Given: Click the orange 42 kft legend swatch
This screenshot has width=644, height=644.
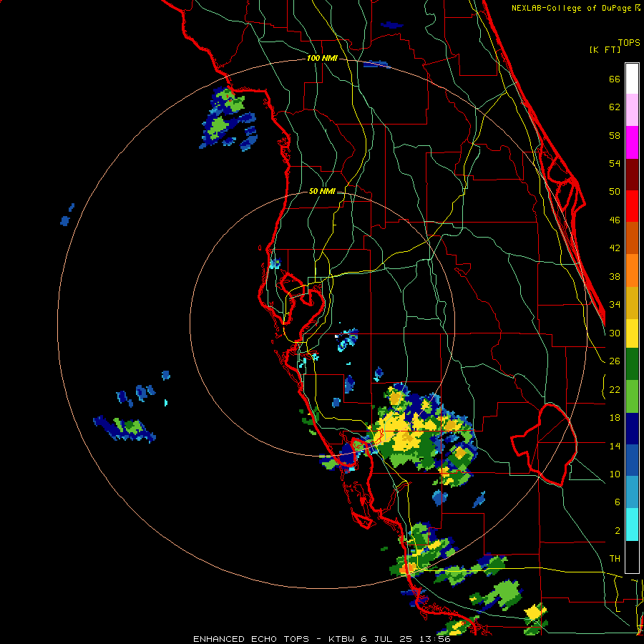Looking at the screenshot, I should pyautogui.click(x=632, y=270).
